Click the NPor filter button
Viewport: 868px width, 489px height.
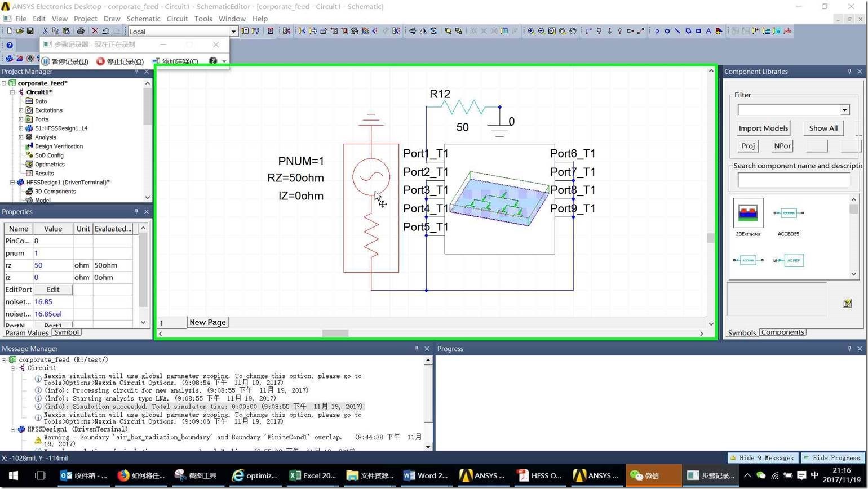pyautogui.click(x=782, y=145)
